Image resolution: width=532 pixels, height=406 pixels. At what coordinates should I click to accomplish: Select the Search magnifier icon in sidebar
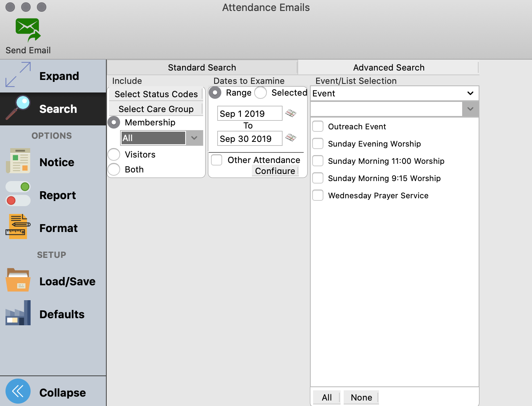(18, 106)
